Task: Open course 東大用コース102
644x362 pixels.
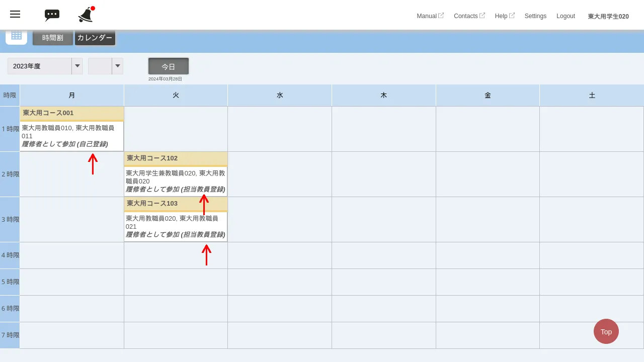Action: (152, 158)
